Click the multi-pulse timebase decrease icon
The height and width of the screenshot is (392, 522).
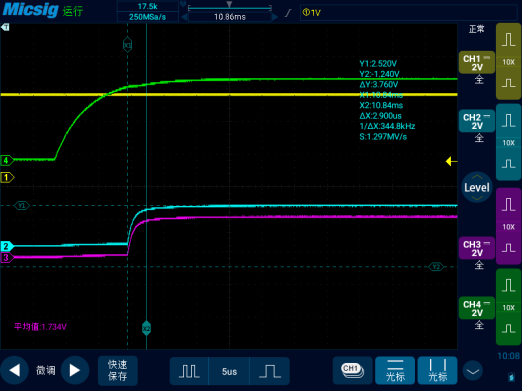tap(189, 371)
